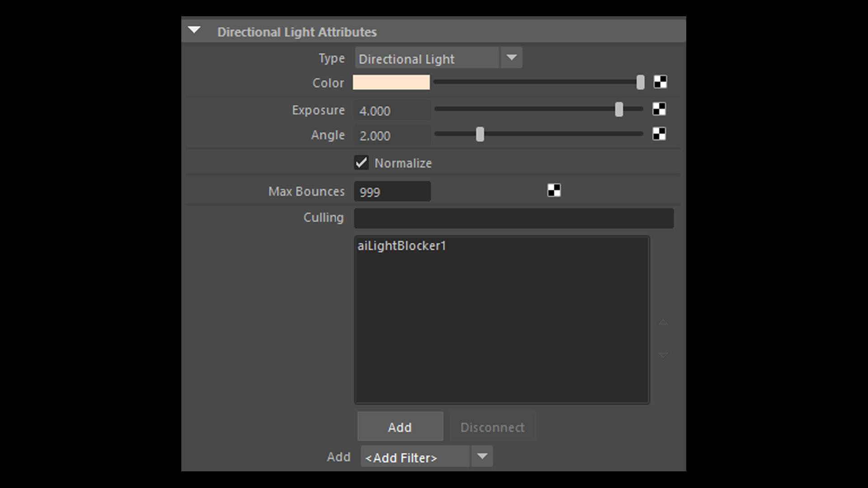Click the Disconnect button

(x=493, y=427)
